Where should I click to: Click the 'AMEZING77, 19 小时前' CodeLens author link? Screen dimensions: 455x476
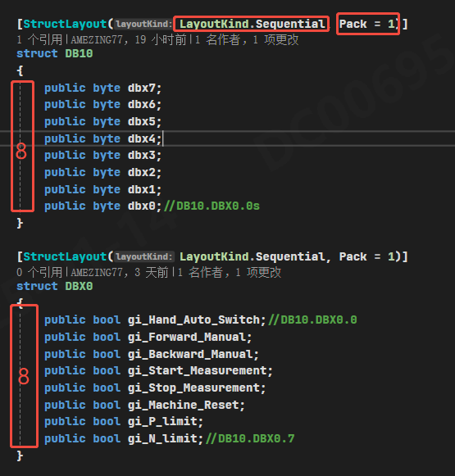(x=129, y=40)
